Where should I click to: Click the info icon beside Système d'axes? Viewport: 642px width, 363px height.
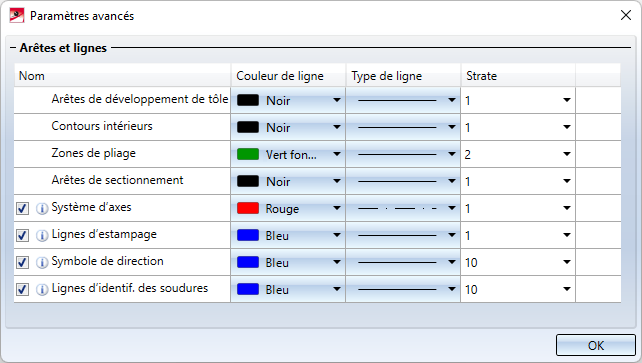click(42, 209)
